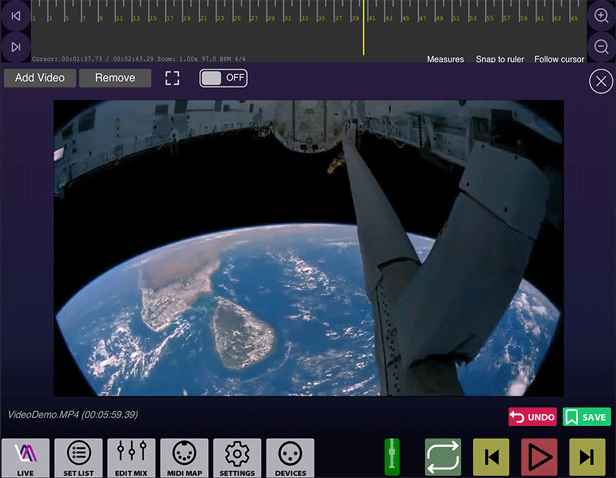Open the MIDI MAP tab
This screenshot has height=478, width=616.
(x=184, y=458)
